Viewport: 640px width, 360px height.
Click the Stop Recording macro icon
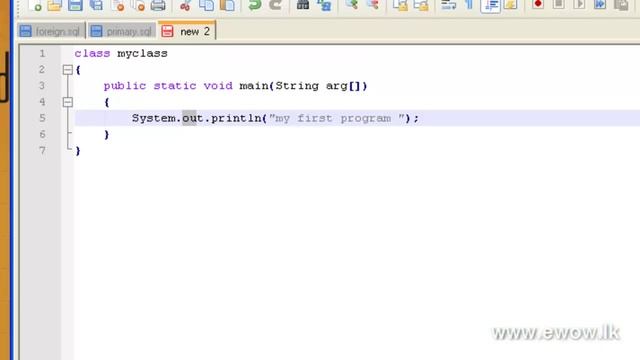(559, 4)
